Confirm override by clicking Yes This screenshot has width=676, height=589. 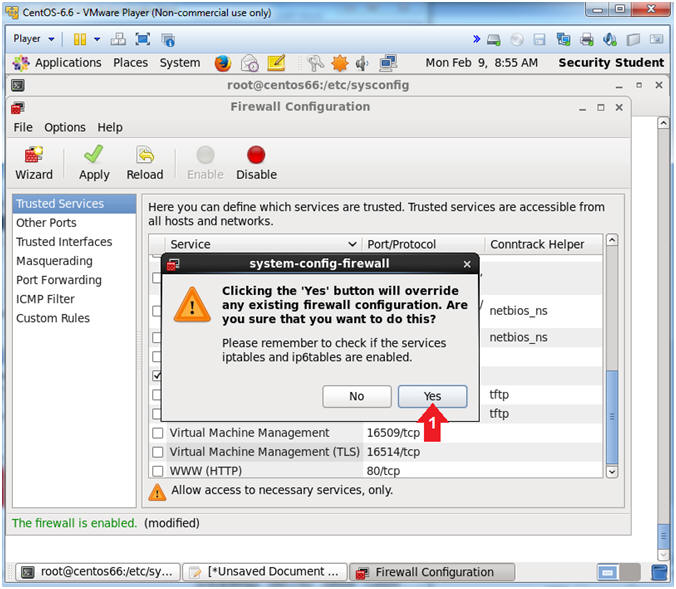432,396
